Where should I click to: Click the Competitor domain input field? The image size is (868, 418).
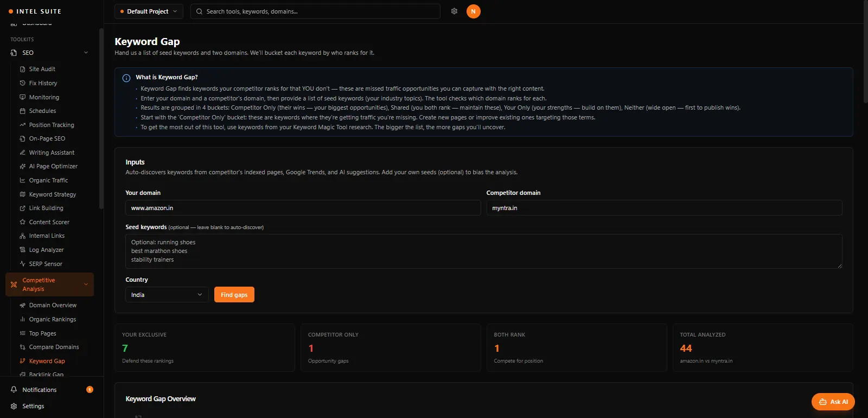click(x=664, y=208)
